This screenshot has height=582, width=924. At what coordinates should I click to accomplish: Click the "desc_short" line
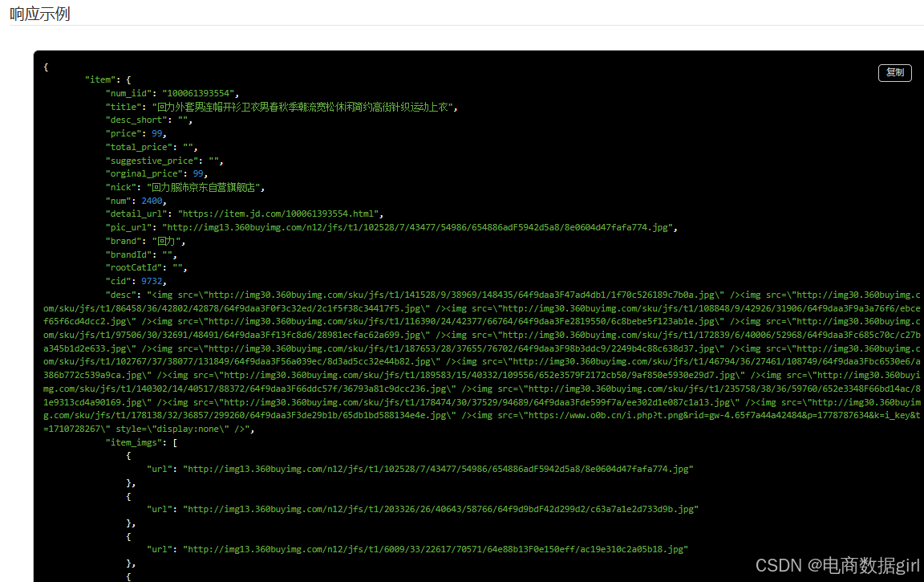point(149,120)
